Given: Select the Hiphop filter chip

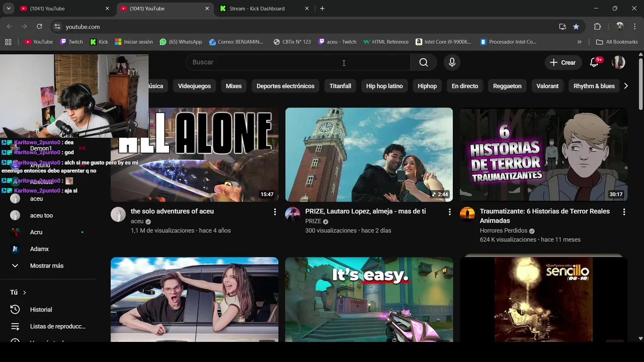Looking at the screenshot, I should tap(427, 86).
